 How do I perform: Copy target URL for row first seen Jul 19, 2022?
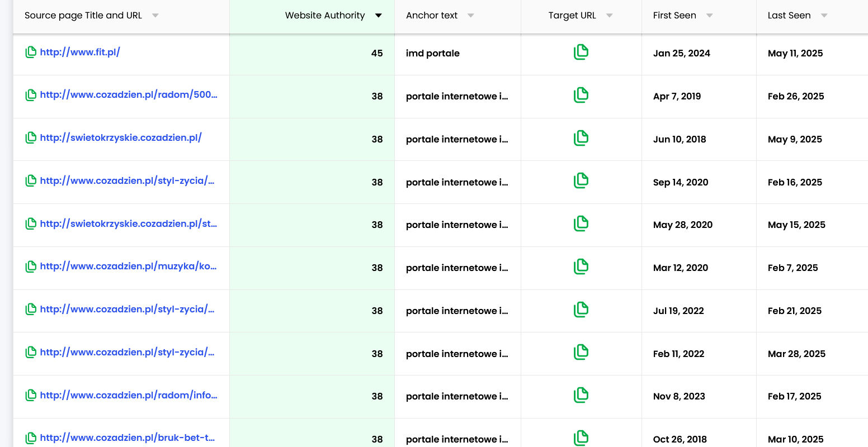(581, 310)
